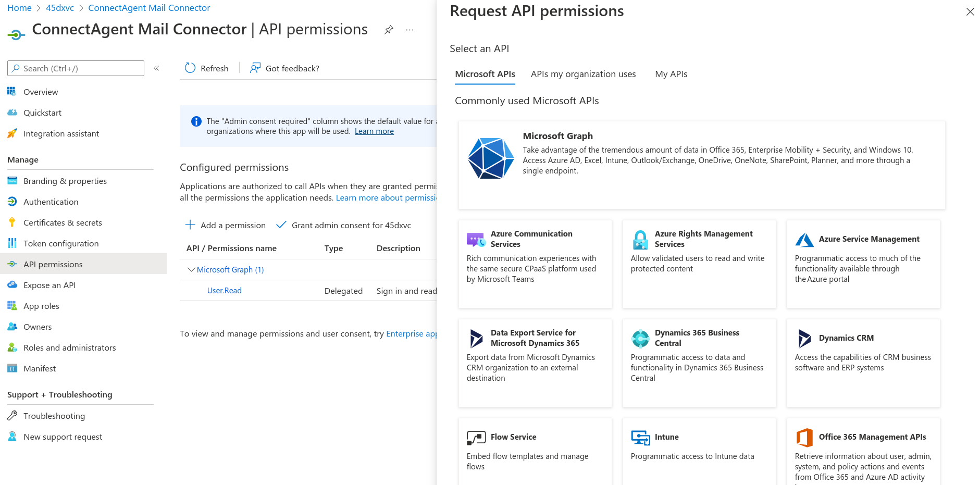Open API permissions in the sidebar menu
Image resolution: width=980 pixels, height=485 pixels.
point(83,264)
